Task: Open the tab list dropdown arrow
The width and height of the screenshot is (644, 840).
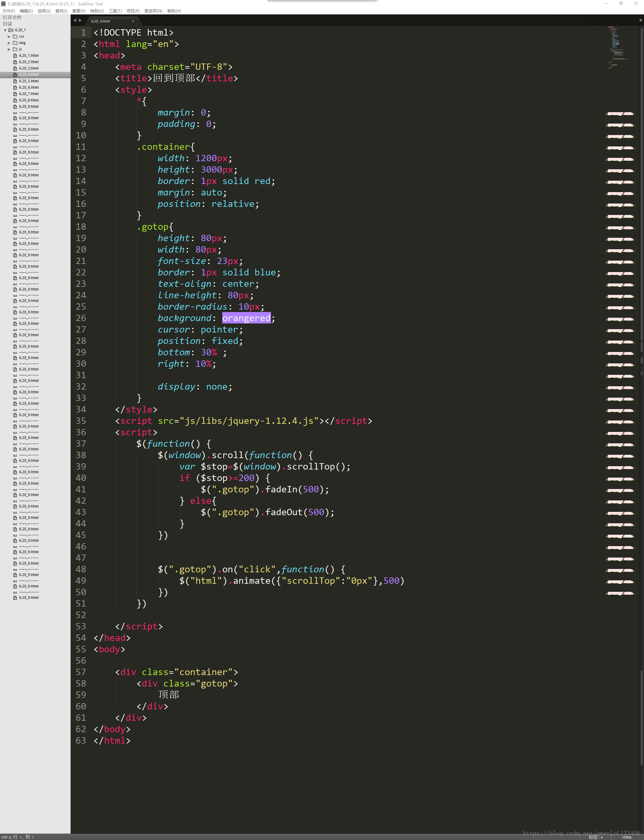Action: (640, 21)
